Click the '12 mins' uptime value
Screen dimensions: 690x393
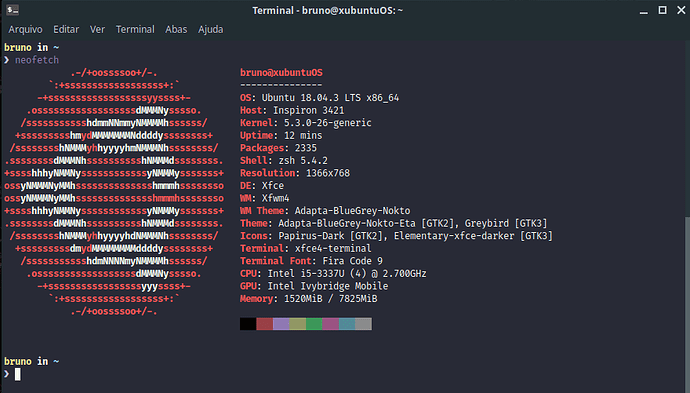tap(303, 136)
